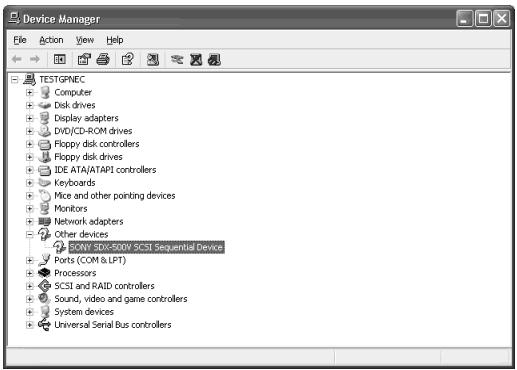Toggle the console tree pane icon
The image size is (517, 370).
coord(60,59)
